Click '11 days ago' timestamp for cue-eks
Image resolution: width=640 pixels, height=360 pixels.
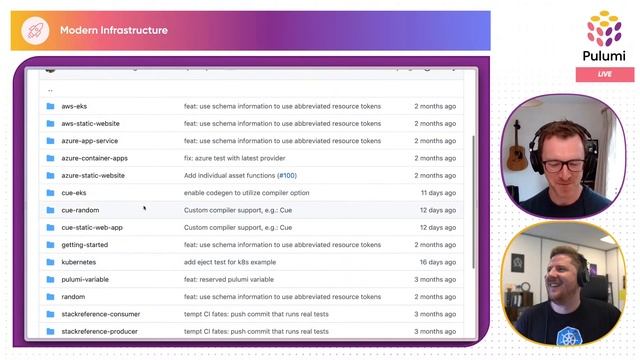click(438, 193)
